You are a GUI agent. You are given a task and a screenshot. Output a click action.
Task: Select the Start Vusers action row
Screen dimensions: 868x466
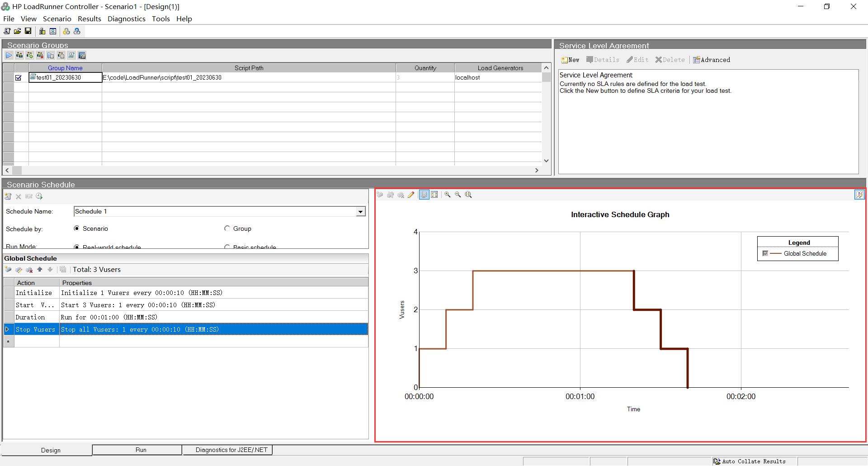pos(186,305)
